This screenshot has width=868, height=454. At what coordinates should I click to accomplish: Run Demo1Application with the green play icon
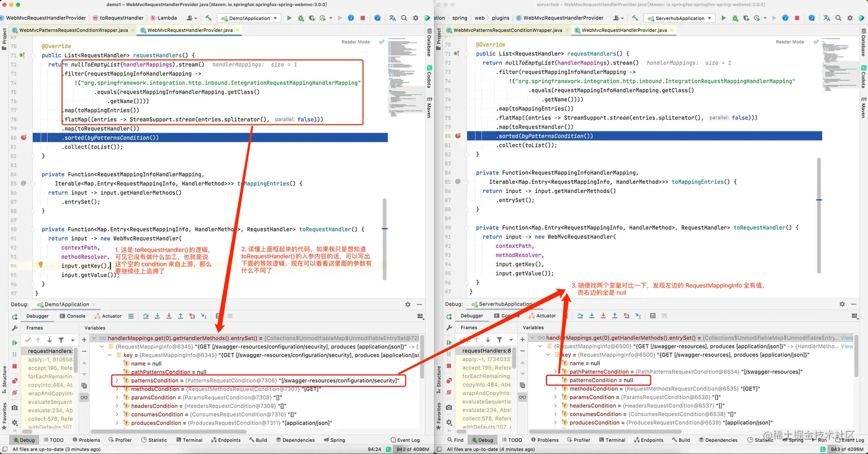pyautogui.click(x=289, y=18)
